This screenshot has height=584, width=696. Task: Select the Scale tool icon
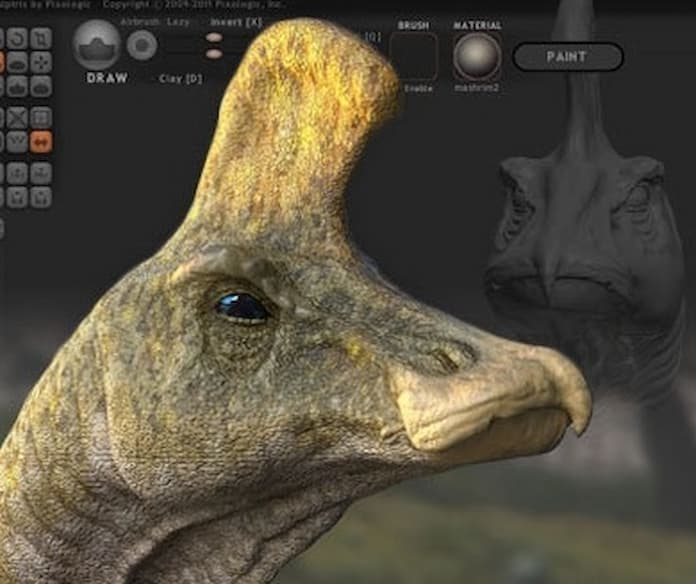(41, 39)
